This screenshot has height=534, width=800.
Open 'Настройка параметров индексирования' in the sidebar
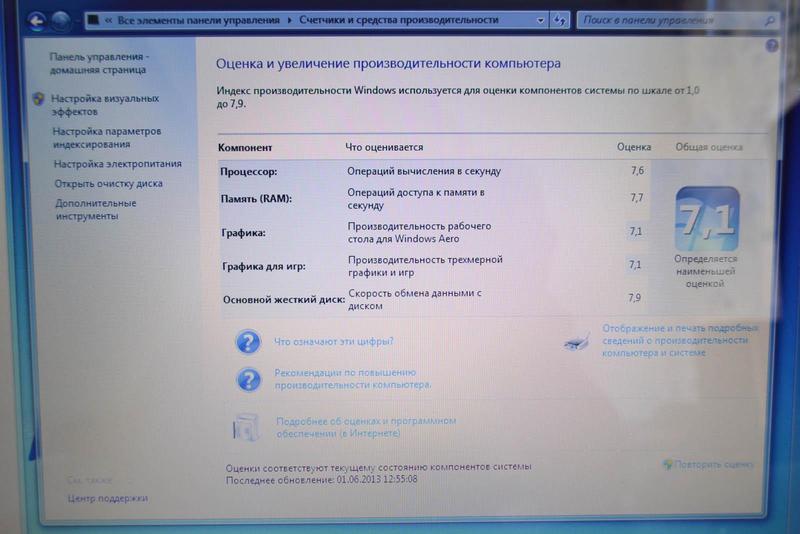click(x=106, y=138)
